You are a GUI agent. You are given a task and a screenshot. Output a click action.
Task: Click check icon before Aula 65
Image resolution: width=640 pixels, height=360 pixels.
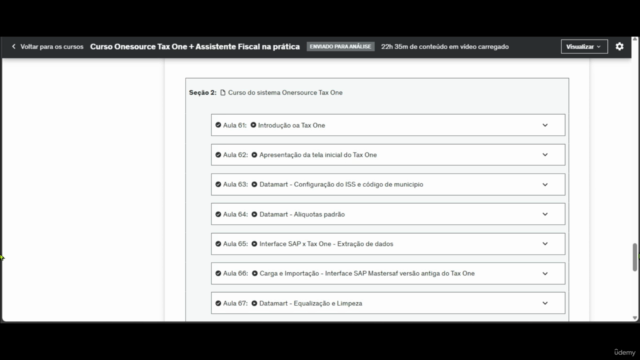click(218, 244)
